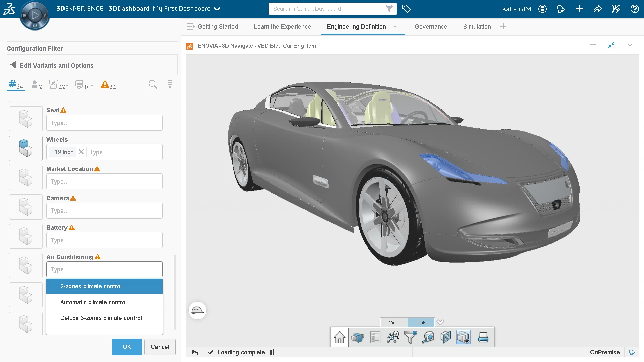This screenshot has height=362, width=644.
Task: Open the relations explorer network icon
Action: [x=393, y=337]
